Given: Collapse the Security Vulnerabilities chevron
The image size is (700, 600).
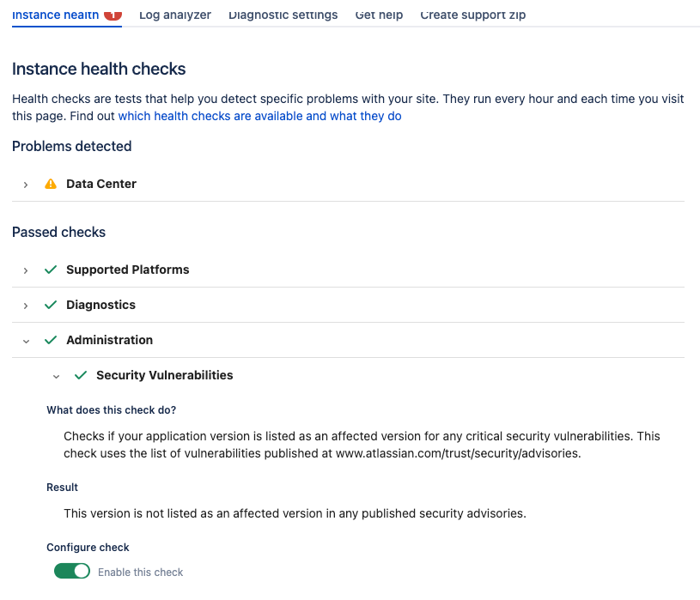Looking at the screenshot, I should (x=56, y=377).
